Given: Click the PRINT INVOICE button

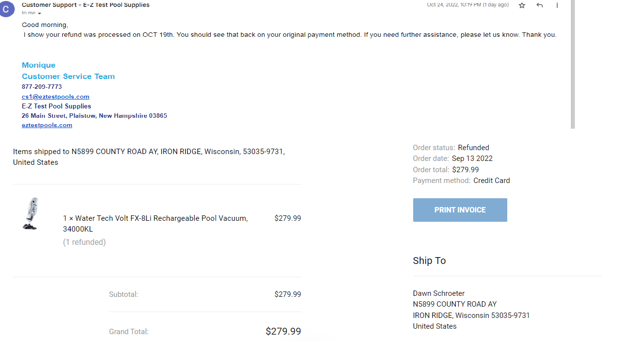Looking at the screenshot, I should tap(460, 210).
